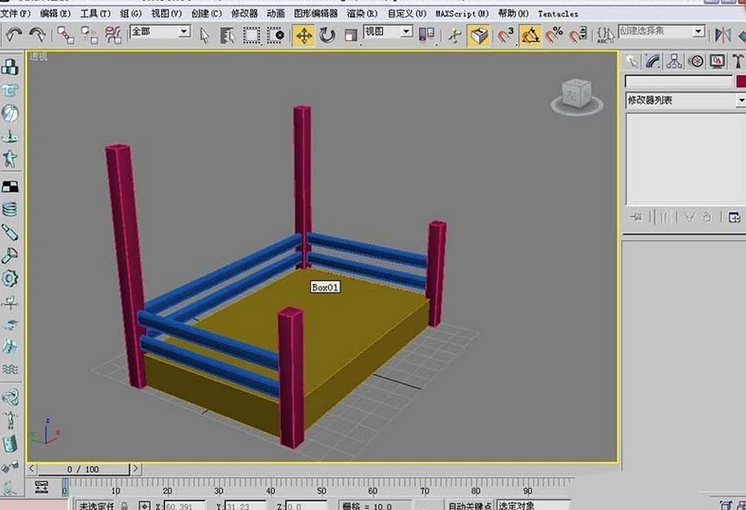Expand the 修改器列表 modifier list dropdown

click(686, 100)
